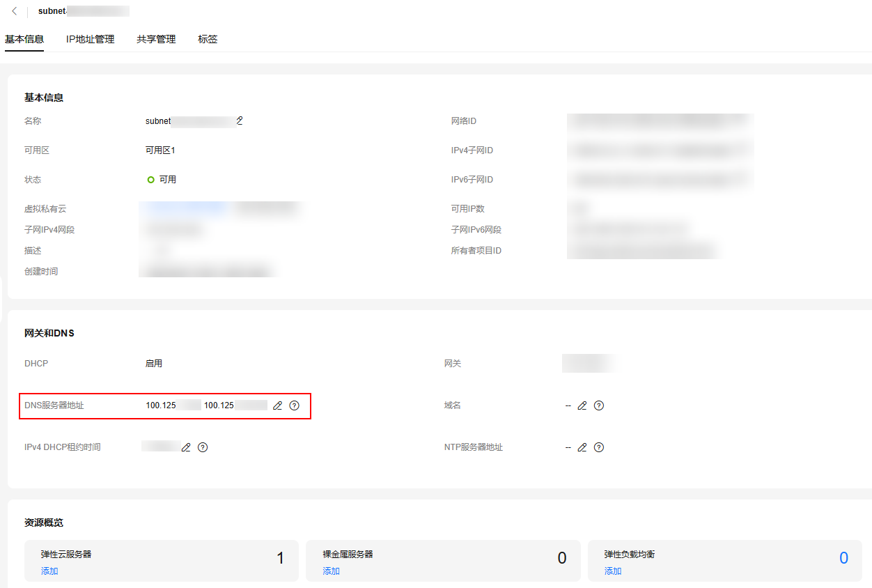Open help tooltip beside NTP服务器地址
The width and height of the screenshot is (872, 588).
coord(598,447)
